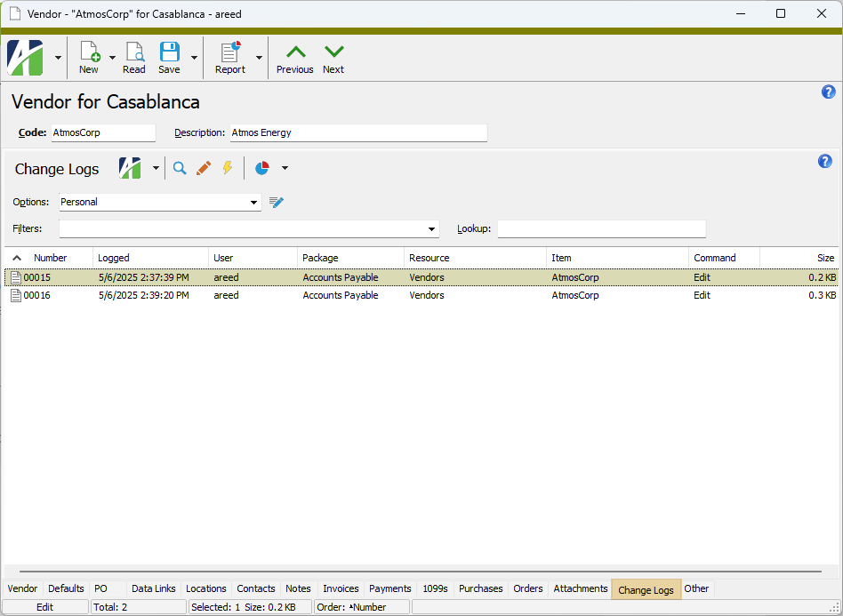
Task: Switch to the Other tab
Action: pyautogui.click(x=696, y=588)
